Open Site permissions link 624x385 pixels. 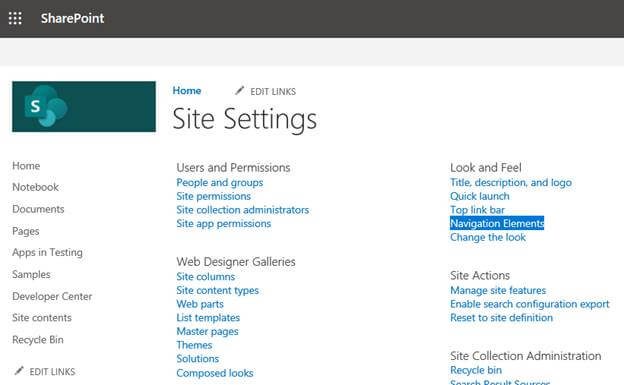click(x=214, y=196)
